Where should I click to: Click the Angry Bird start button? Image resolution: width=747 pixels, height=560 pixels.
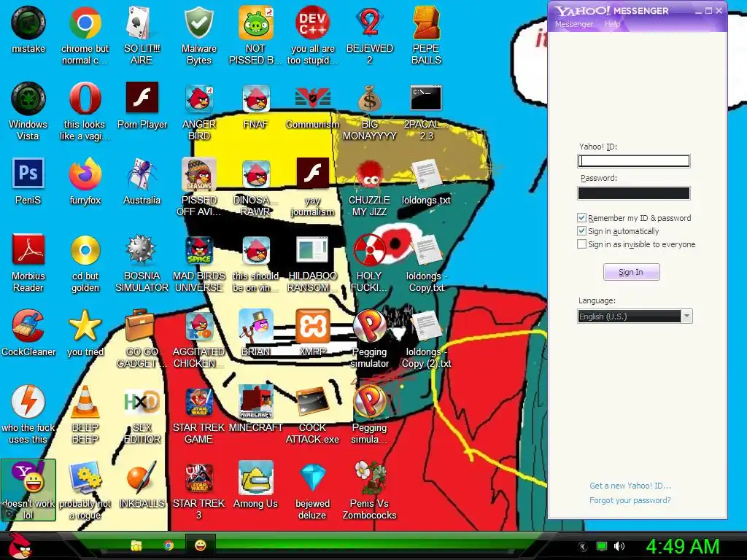19,545
